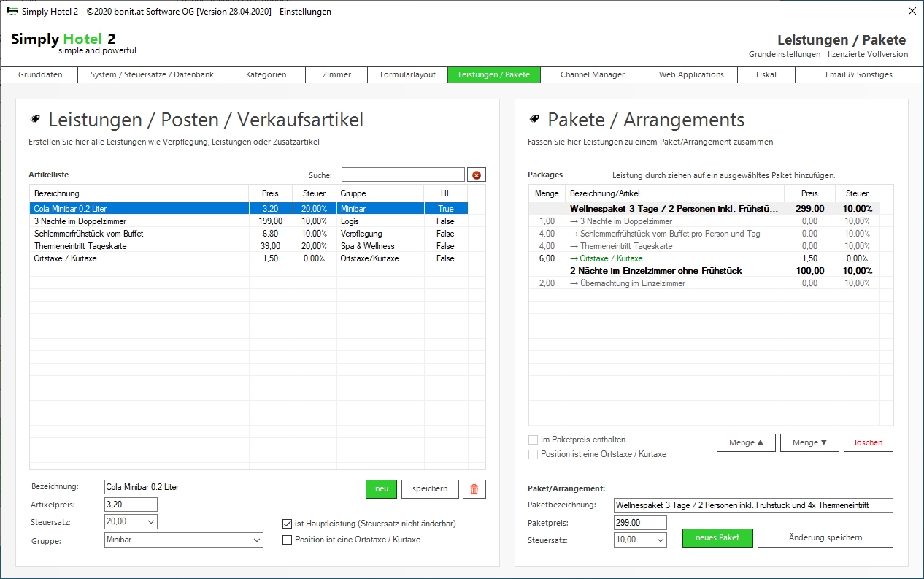Select the Zimmer tab

click(336, 74)
